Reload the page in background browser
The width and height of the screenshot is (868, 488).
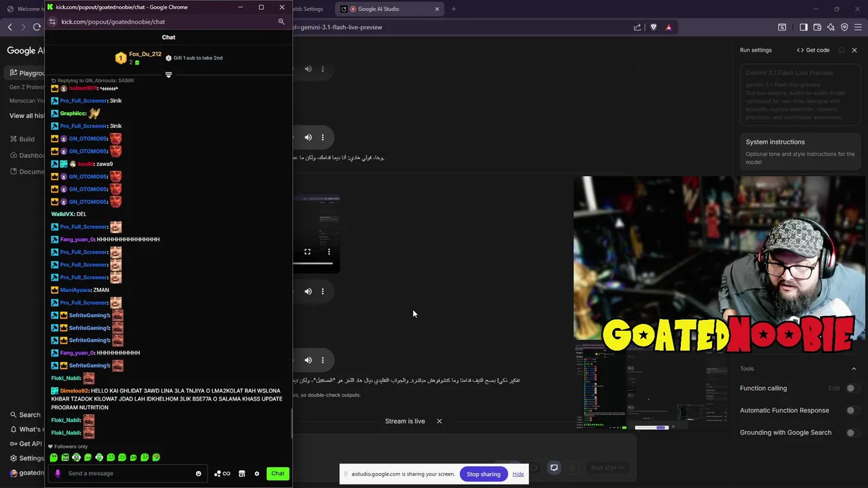(37, 27)
